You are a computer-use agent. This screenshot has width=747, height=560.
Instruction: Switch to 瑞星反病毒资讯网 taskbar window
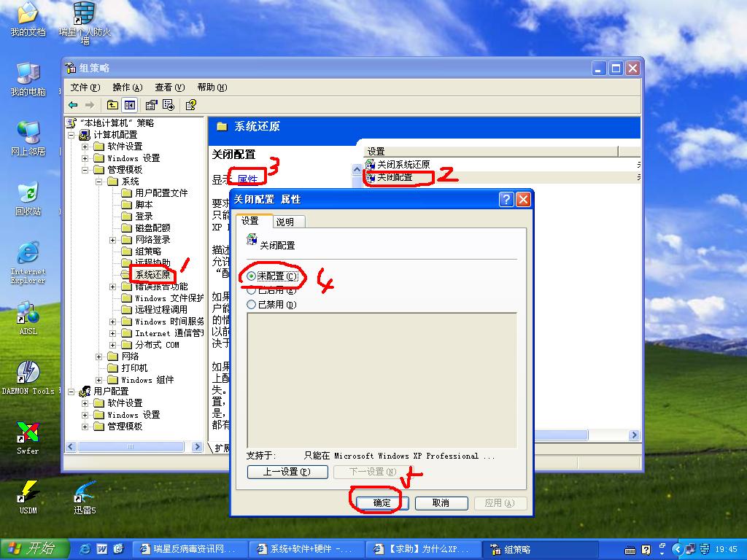pos(189,549)
